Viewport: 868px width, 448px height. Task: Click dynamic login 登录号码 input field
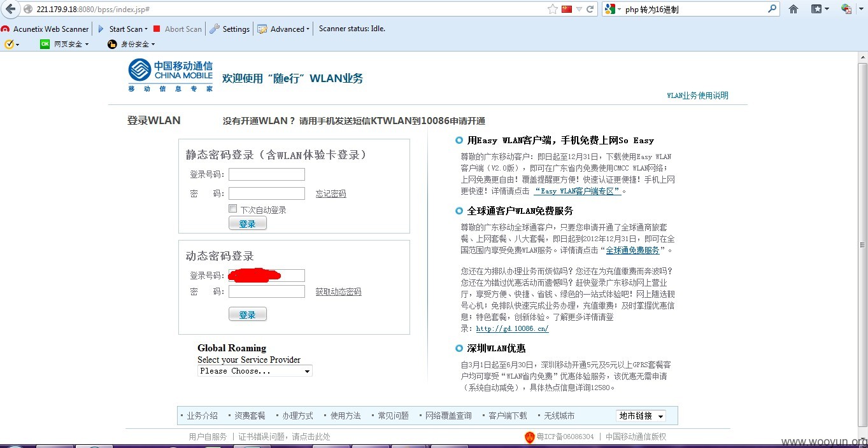pyautogui.click(x=267, y=276)
